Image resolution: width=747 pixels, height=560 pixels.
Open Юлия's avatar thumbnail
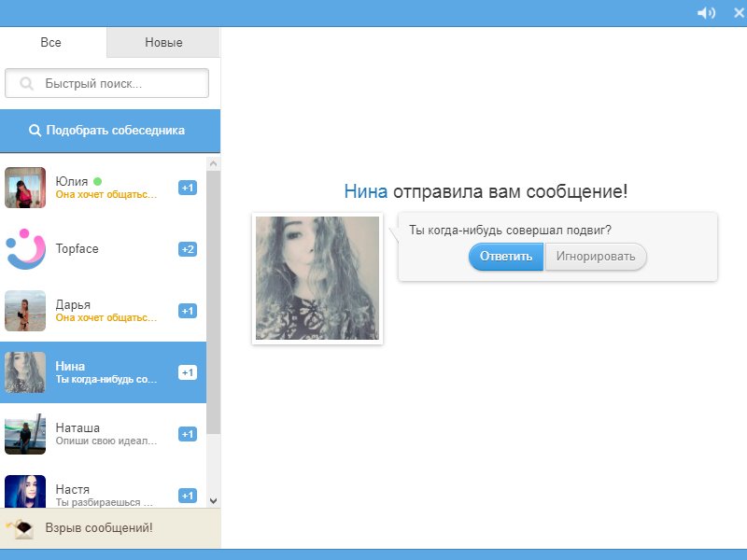pyautogui.click(x=25, y=188)
